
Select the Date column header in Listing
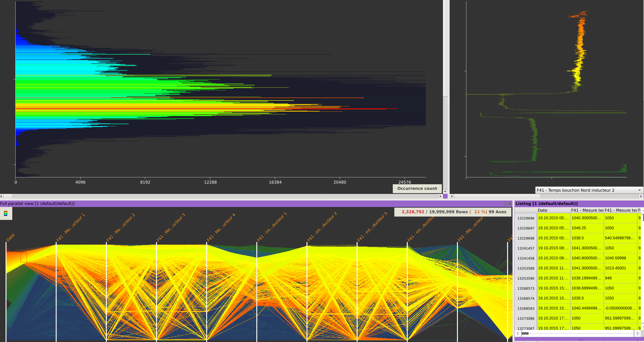(x=553, y=210)
